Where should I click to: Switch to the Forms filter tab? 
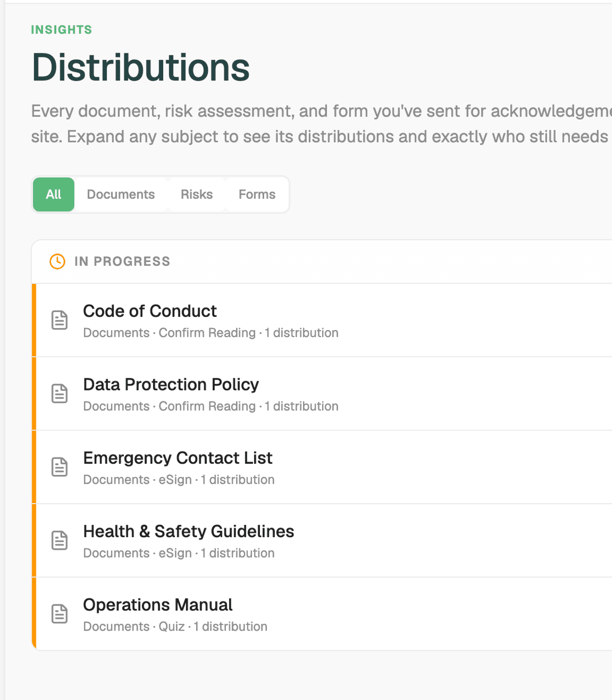pyautogui.click(x=257, y=194)
